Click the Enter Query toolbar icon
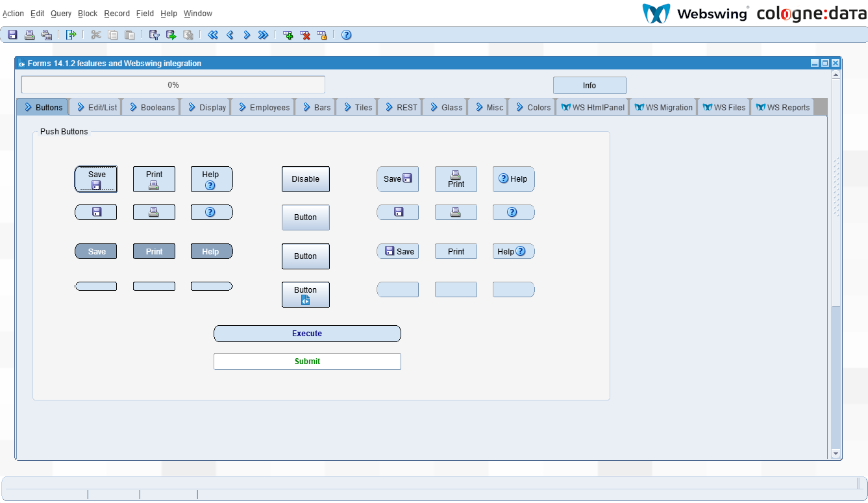Viewport: 868px width, 503px height. click(x=154, y=35)
